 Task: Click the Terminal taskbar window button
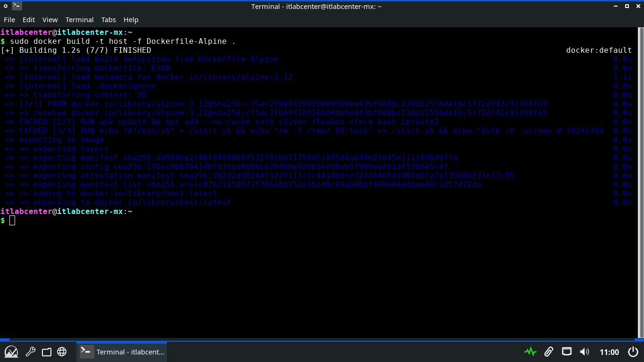click(x=122, y=352)
